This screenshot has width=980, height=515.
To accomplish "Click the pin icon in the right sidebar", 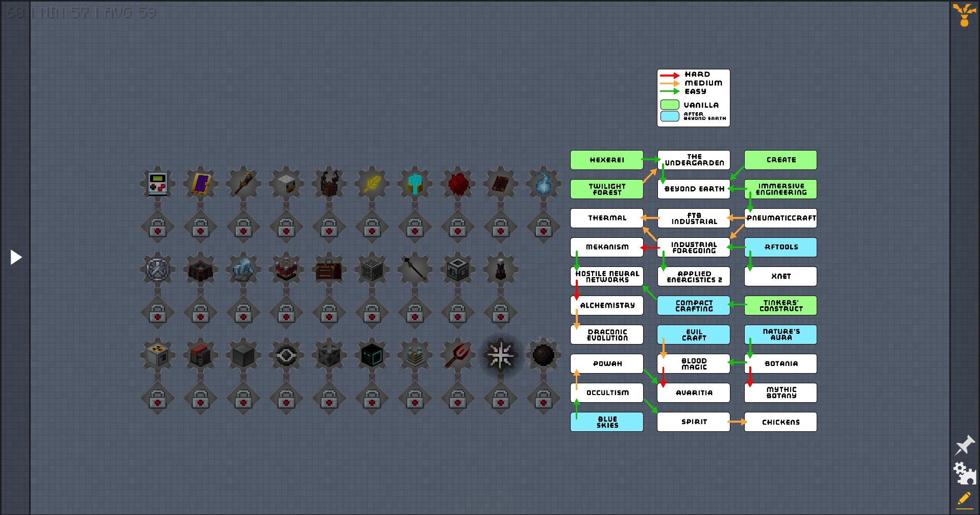I will pyautogui.click(x=964, y=445).
